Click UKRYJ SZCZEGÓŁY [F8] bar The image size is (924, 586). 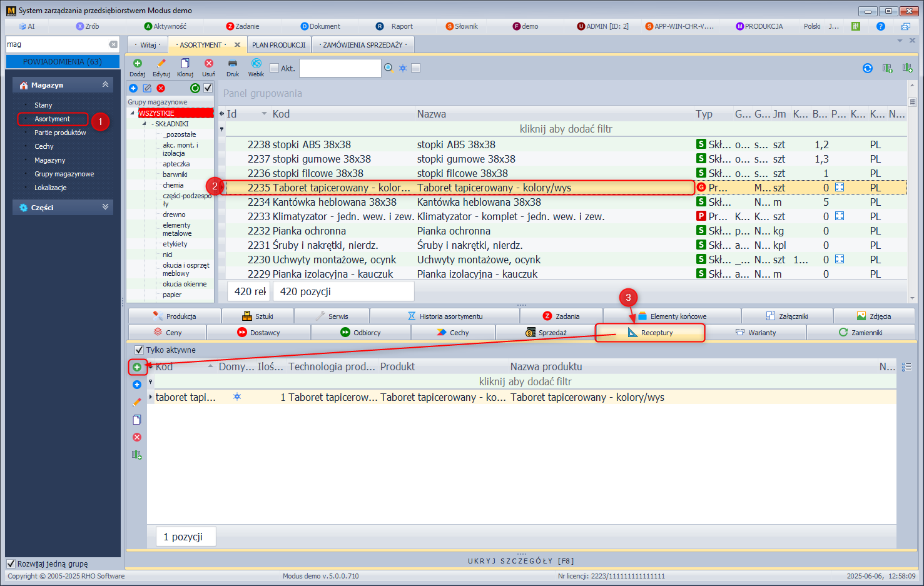(520, 561)
